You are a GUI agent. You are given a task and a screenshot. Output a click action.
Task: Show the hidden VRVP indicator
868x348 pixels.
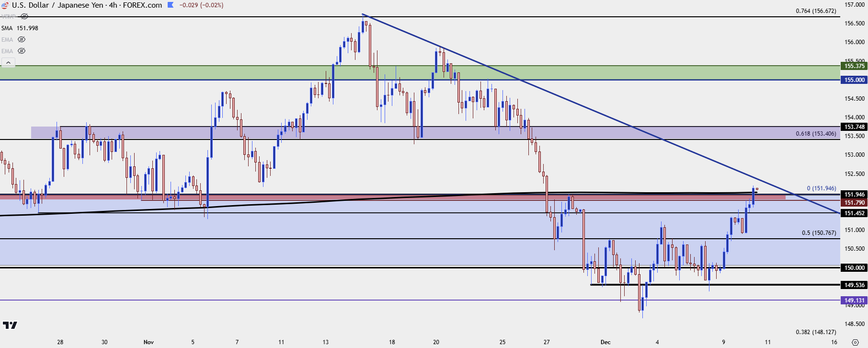pos(24,16)
